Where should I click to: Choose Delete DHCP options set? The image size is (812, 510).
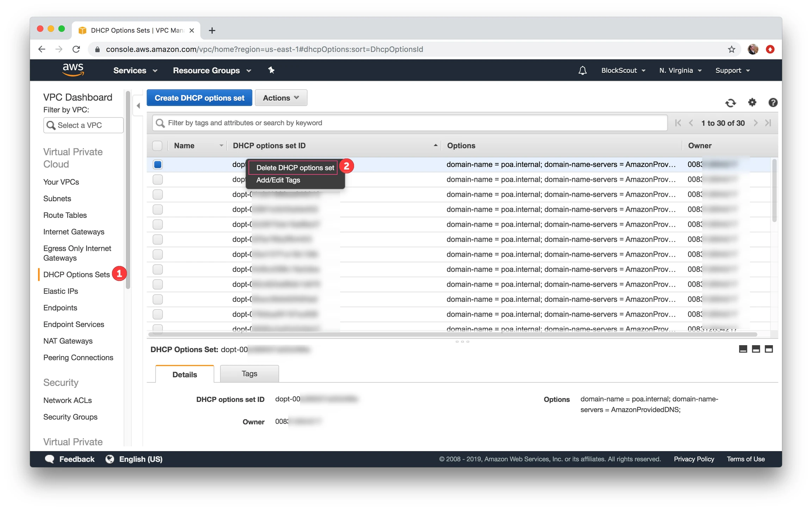pyautogui.click(x=295, y=168)
